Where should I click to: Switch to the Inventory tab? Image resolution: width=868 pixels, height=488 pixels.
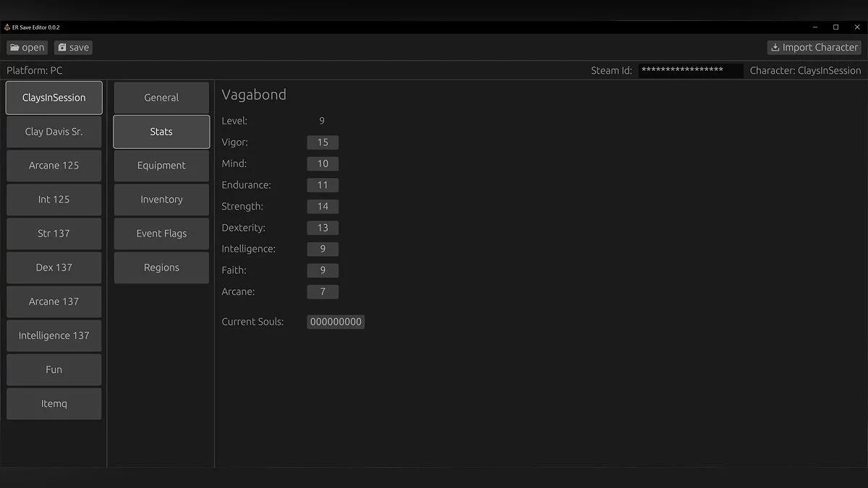point(161,200)
